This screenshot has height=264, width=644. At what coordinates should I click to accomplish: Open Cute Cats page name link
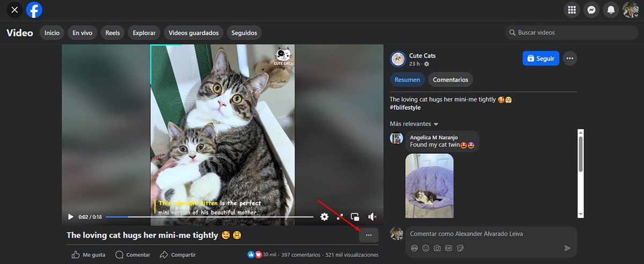tap(422, 56)
